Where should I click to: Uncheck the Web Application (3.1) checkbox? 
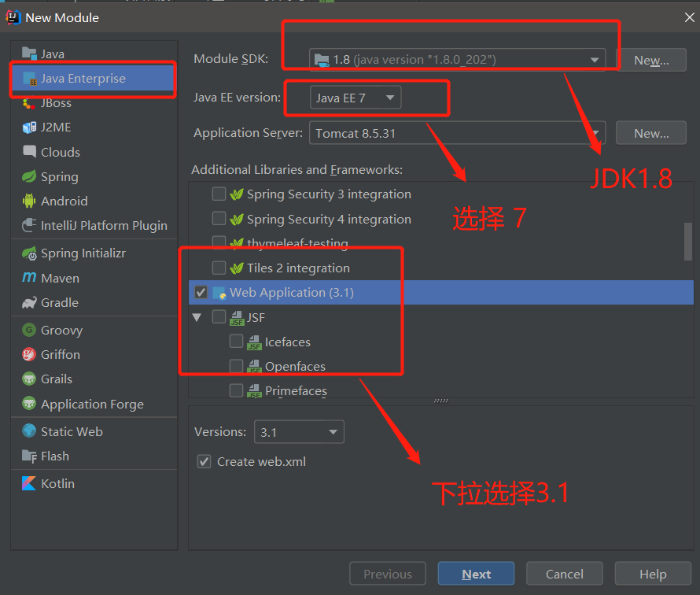point(201,292)
